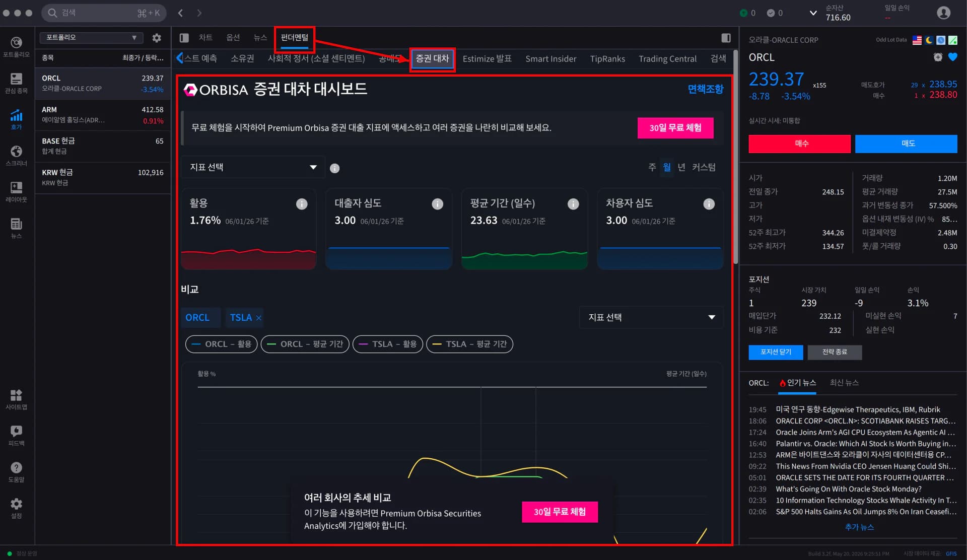Open the 면책조항 disclaimer link
This screenshot has width=967, height=560.
click(x=706, y=89)
